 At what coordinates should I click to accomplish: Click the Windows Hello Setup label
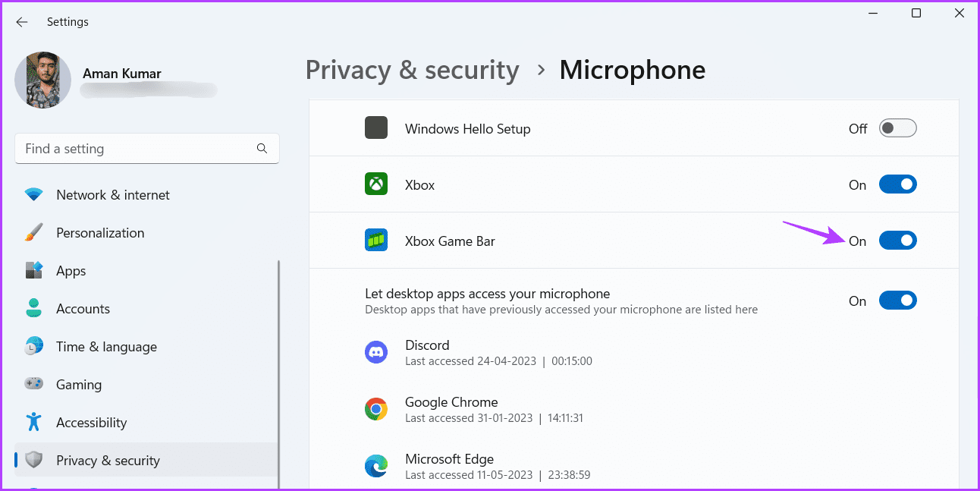point(468,129)
